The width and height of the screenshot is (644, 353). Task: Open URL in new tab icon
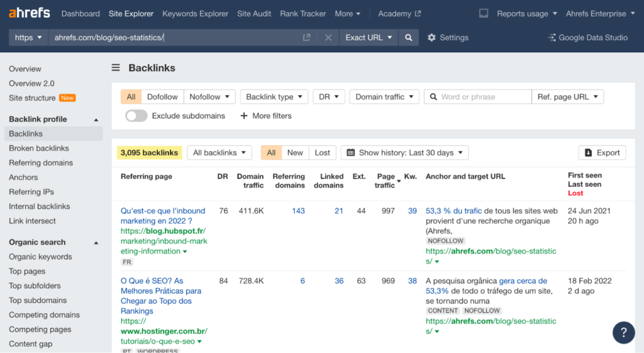[307, 38]
